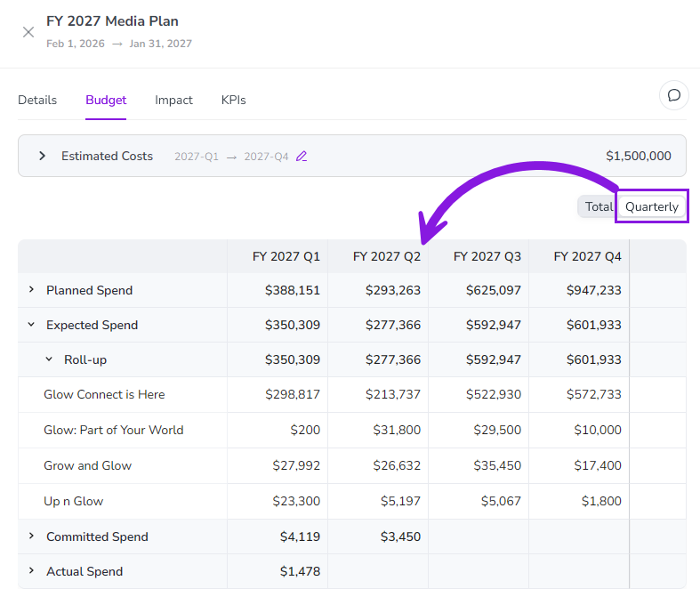Click the FY 2027 Q1 column header
The image size is (700, 605).
pos(286,257)
